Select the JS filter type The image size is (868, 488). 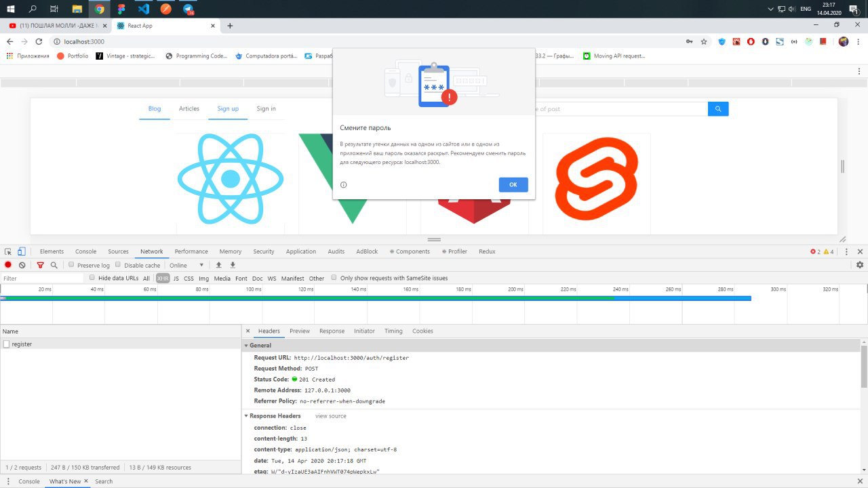[x=176, y=278]
